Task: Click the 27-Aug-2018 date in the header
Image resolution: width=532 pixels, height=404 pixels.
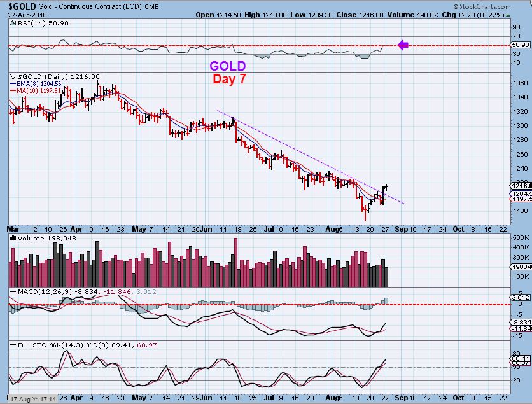Action: pos(27,15)
